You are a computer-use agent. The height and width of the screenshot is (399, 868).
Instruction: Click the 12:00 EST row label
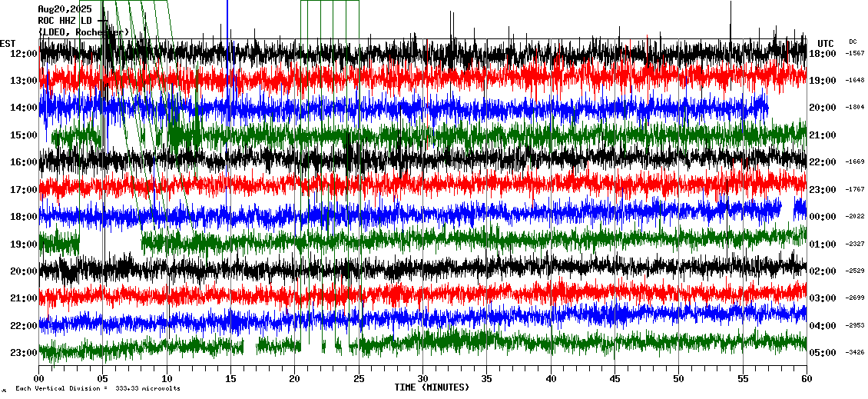click(25, 54)
